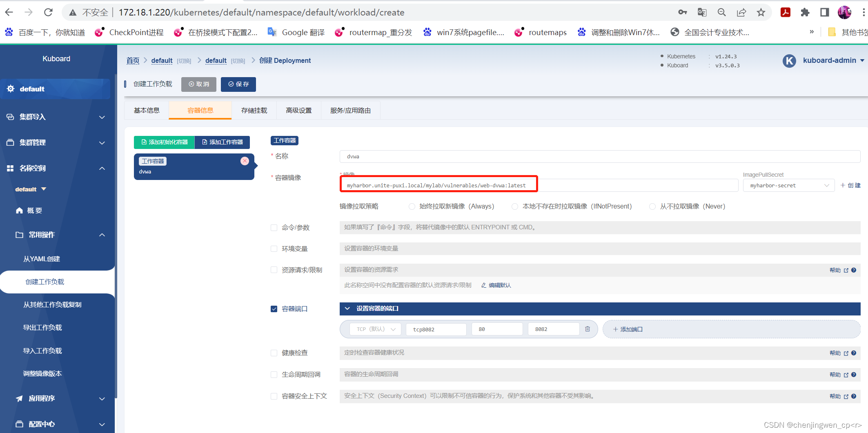Click the not-secure warning icon

coord(73,13)
